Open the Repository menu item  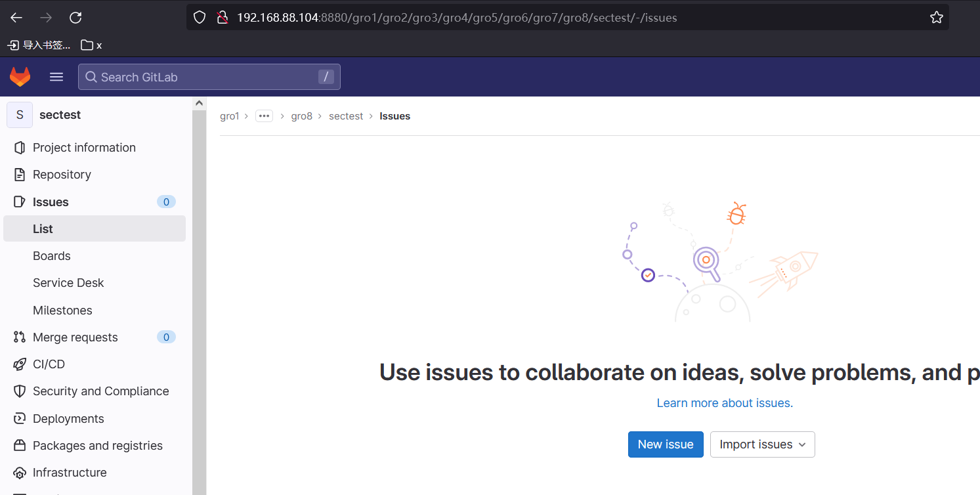coord(95,175)
